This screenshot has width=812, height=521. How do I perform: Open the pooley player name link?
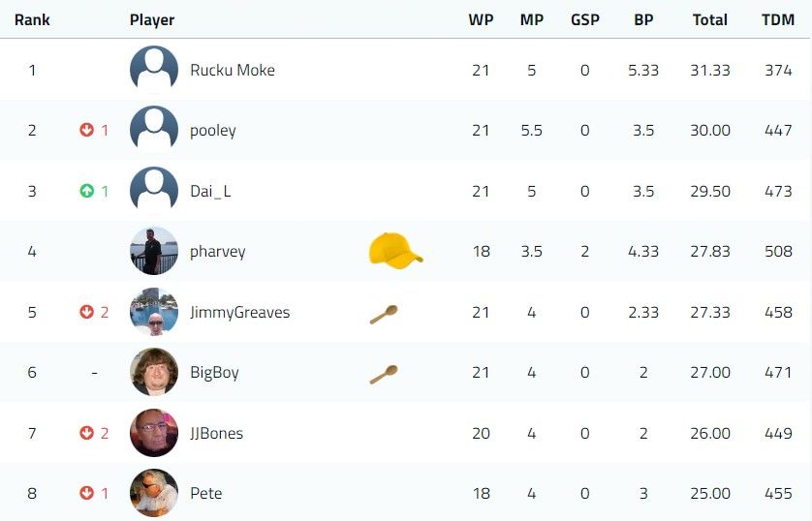click(x=213, y=131)
